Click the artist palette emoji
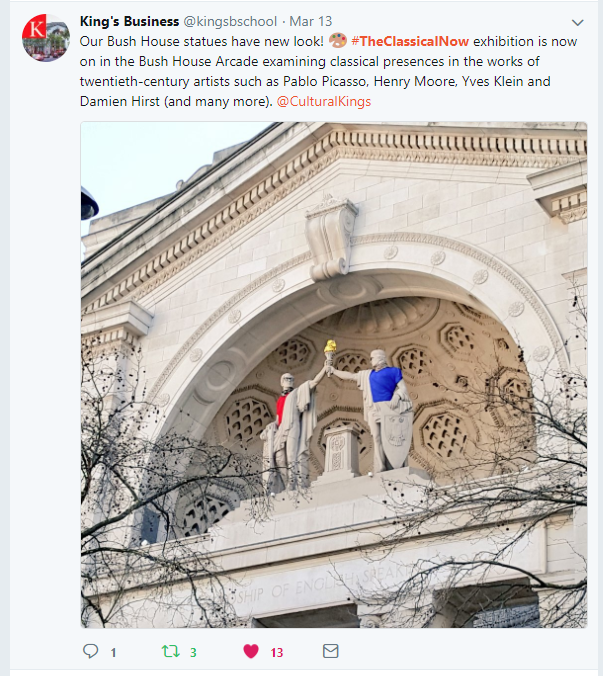Image resolution: width=603 pixels, height=676 pixels. coord(337,41)
